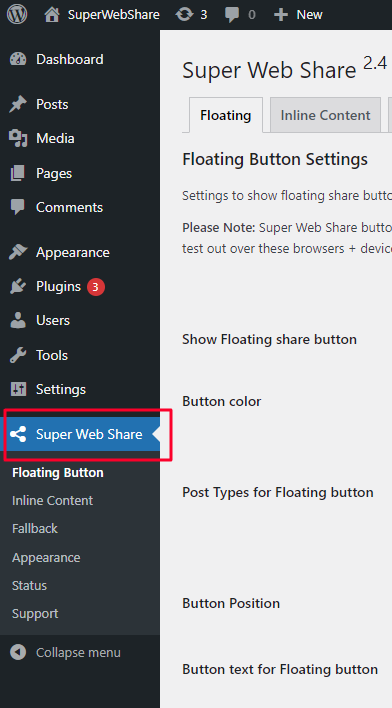Image resolution: width=392 pixels, height=708 pixels.
Task: Open the SuperWebShare home icon
Action: 52,14
